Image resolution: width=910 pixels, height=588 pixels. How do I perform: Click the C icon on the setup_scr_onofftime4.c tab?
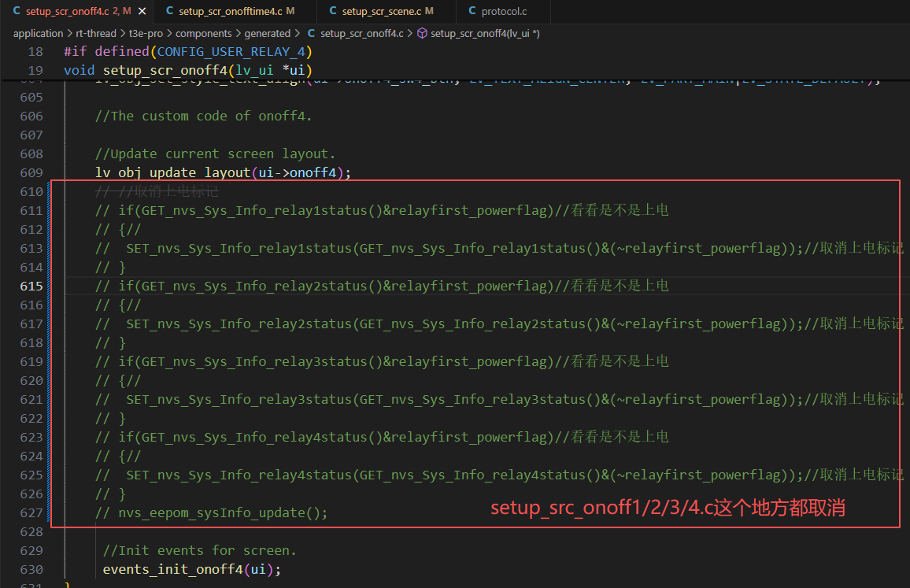(x=169, y=11)
